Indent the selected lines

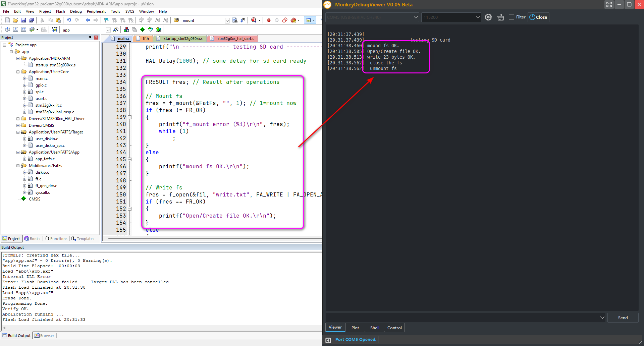tap(142, 20)
